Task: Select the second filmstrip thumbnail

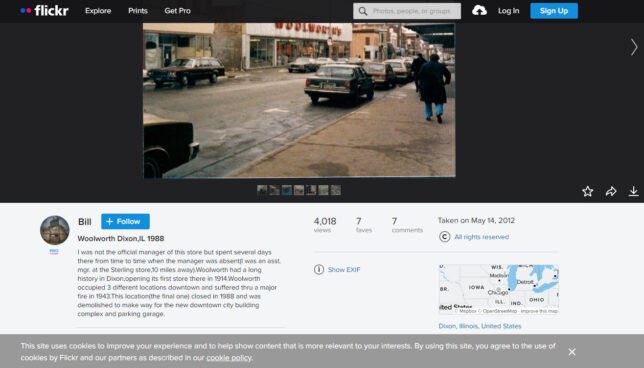Action: 274,190
